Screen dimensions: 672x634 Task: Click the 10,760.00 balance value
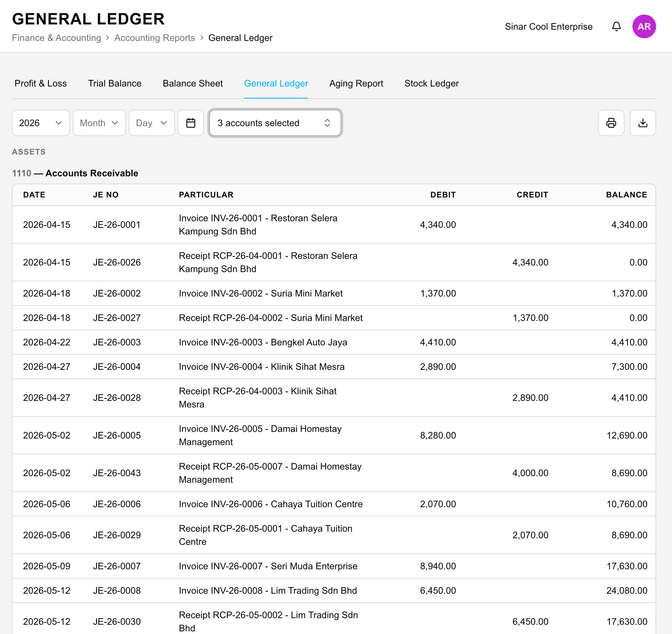tap(627, 504)
